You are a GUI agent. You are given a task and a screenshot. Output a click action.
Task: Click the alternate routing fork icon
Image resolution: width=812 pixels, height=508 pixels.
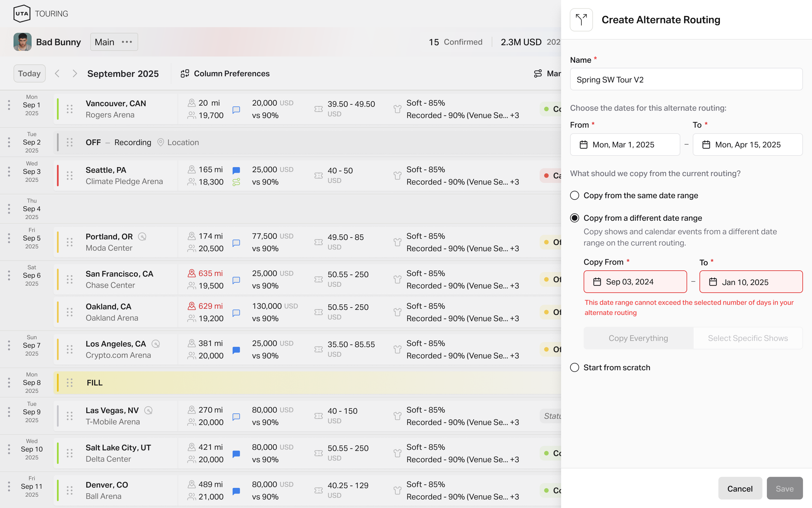(x=581, y=20)
